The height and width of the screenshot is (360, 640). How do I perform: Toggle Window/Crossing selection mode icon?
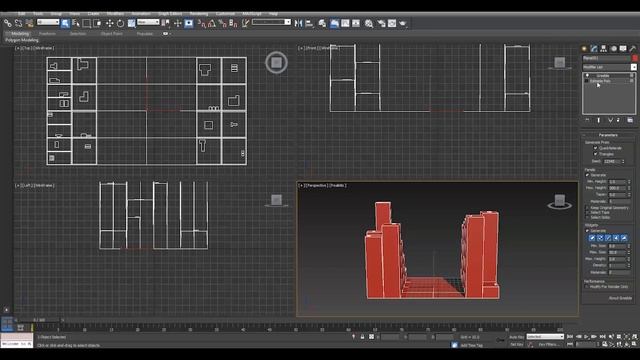coord(97,23)
